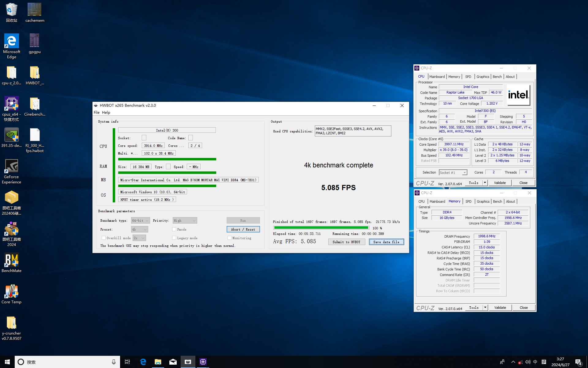The width and height of the screenshot is (588, 368).
Task: Click the Tools button in upper CPU-Z
Action: (x=473, y=183)
